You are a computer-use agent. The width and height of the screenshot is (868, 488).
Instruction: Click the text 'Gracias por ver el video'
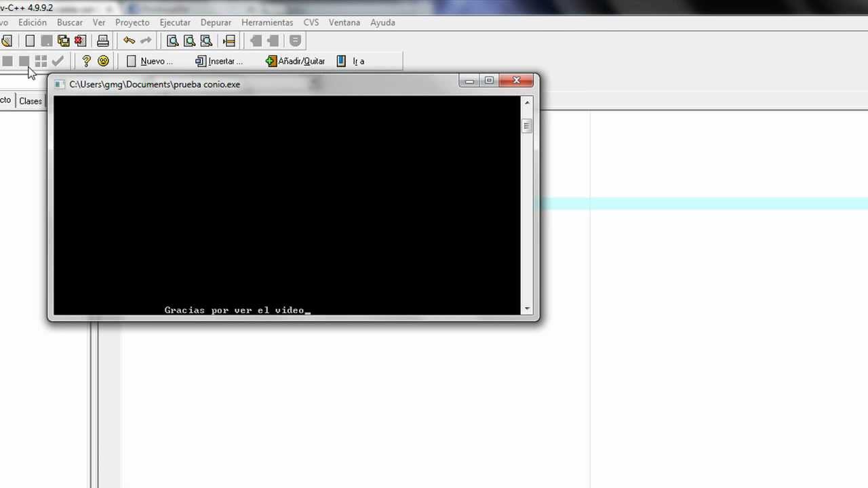(x=234, y=310)
